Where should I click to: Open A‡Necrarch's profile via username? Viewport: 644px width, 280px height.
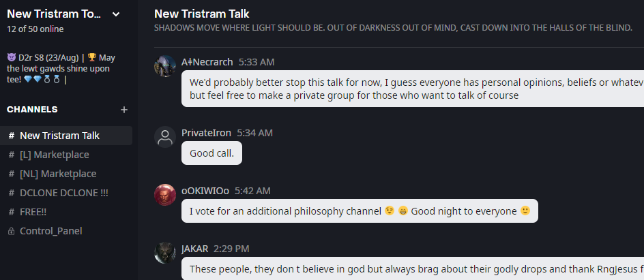pos(207,62)
